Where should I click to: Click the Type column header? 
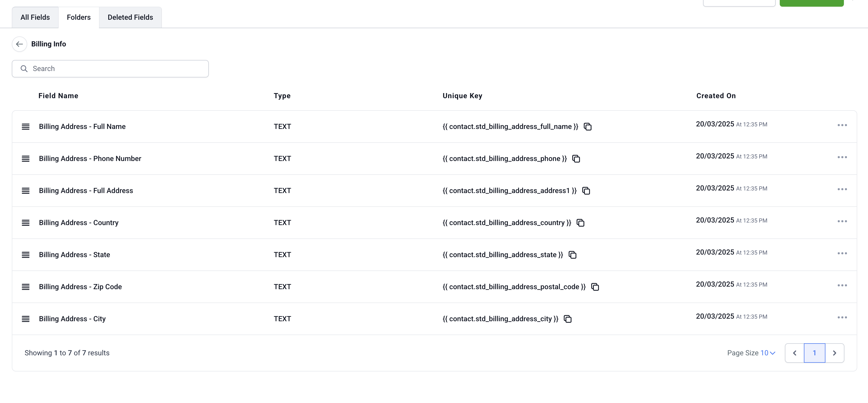(x=282, y=96)
